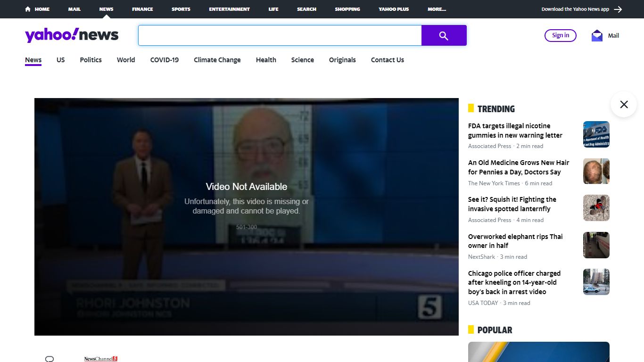Click SEARCH in the top bar
Viewport: 644px width, 362px height.
pos(306,9)
